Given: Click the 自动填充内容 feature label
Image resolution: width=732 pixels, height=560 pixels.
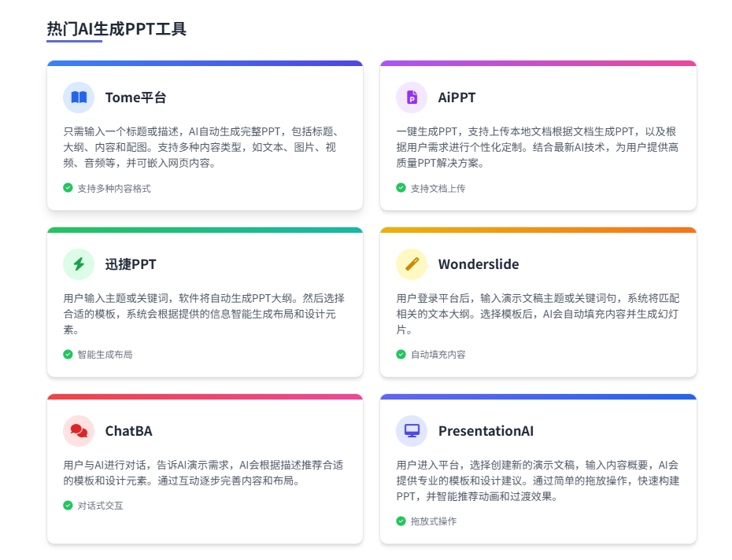Looking at the screenshot, I should [x=438, y=355].
